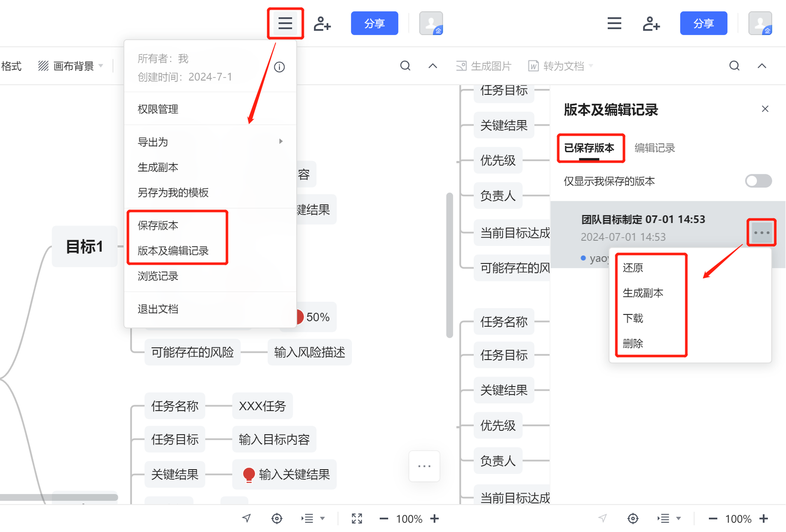Choose 下载 in the version options menu
Viewport: 786px width, 532px height.
690,318
